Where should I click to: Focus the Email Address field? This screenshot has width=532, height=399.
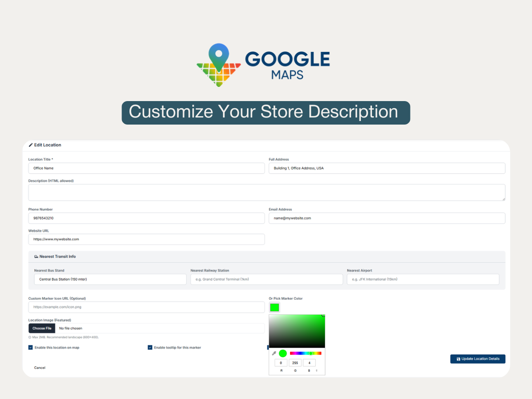coord(387,218)
